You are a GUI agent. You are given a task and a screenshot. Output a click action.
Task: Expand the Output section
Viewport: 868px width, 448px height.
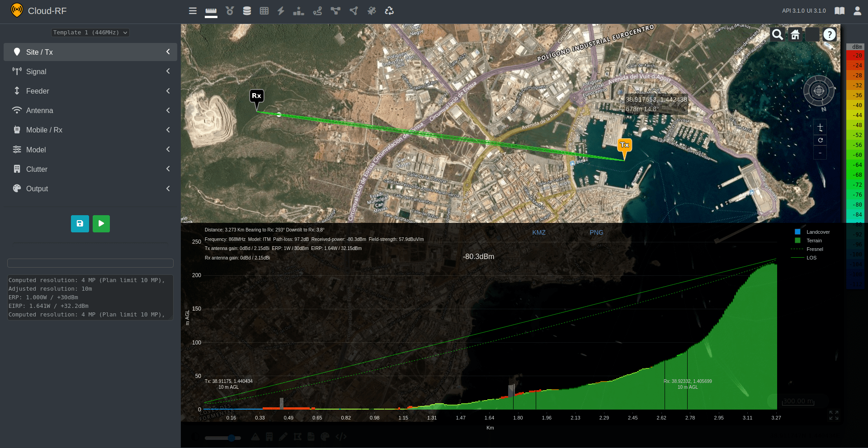(x=90, y=189)
